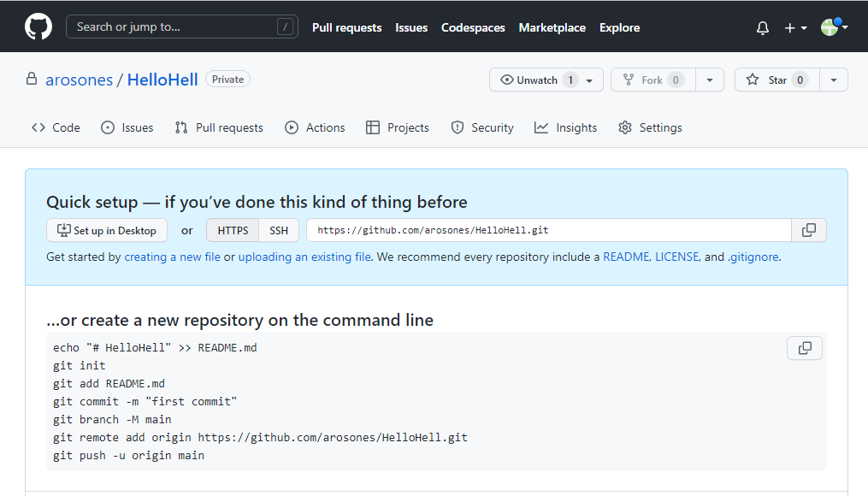Image resolution: width=868 pixels, height=496 pixels.
Task: Click the git init command line
Action: point(80,365)
